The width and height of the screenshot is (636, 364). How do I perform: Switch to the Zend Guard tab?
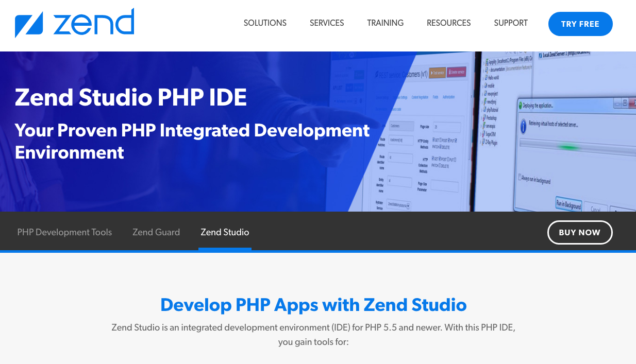(156, 232)
